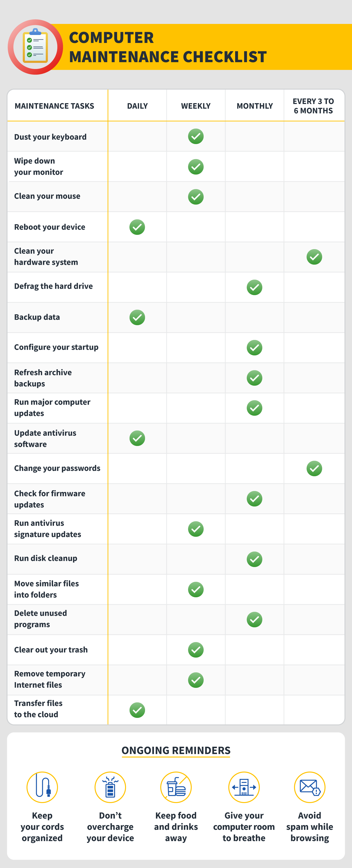The image size is (352, 868).
Task: Click the ONGOING REMINDERS heading
Action: tap(176, 751)
